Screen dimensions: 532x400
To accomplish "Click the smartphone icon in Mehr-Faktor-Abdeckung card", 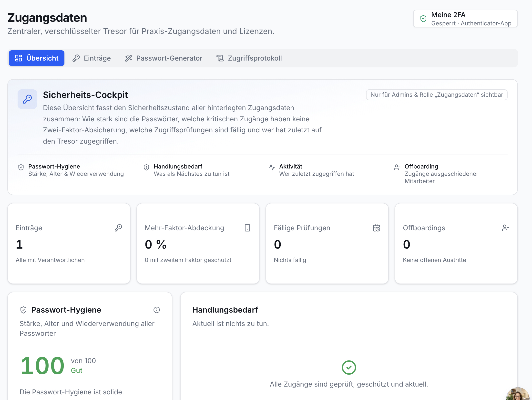I will [x=247, y=228].
